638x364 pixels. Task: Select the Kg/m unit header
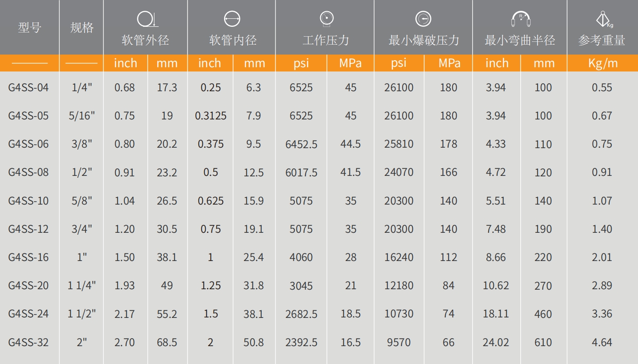(603, 63)
